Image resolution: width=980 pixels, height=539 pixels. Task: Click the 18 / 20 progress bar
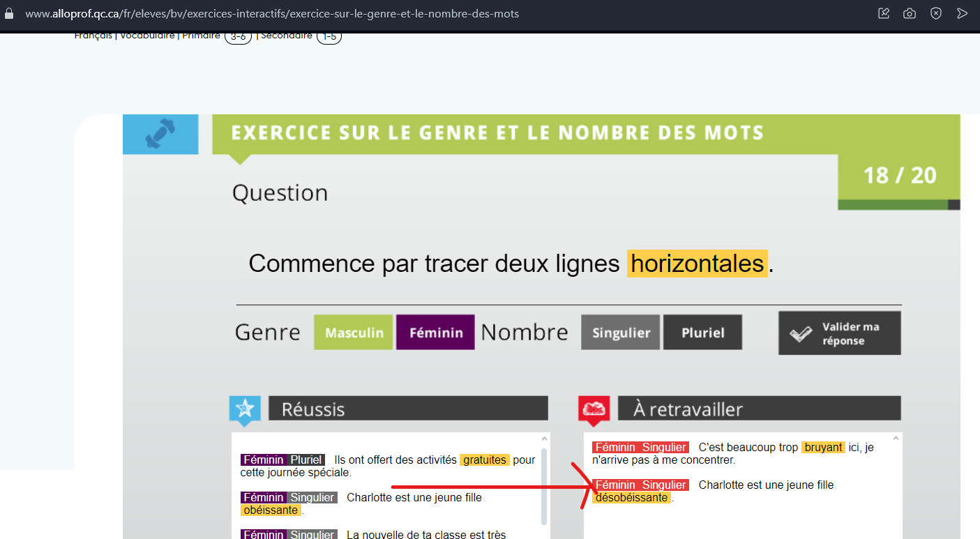pos(899,204)
